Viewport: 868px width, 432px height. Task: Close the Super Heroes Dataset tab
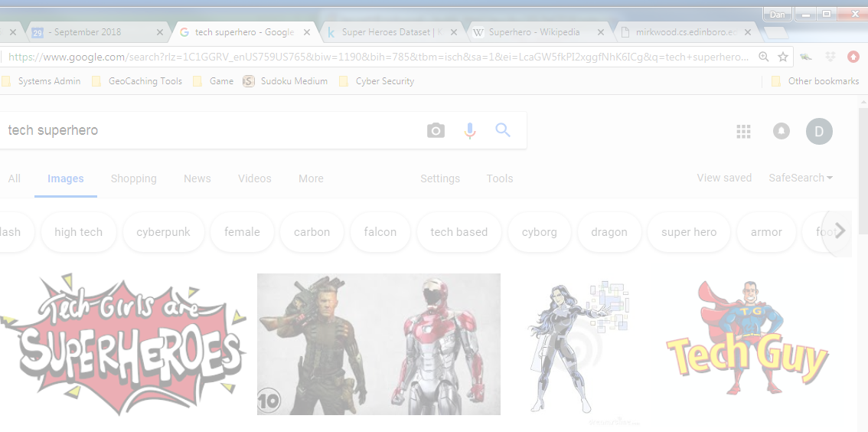pos(454,32)
